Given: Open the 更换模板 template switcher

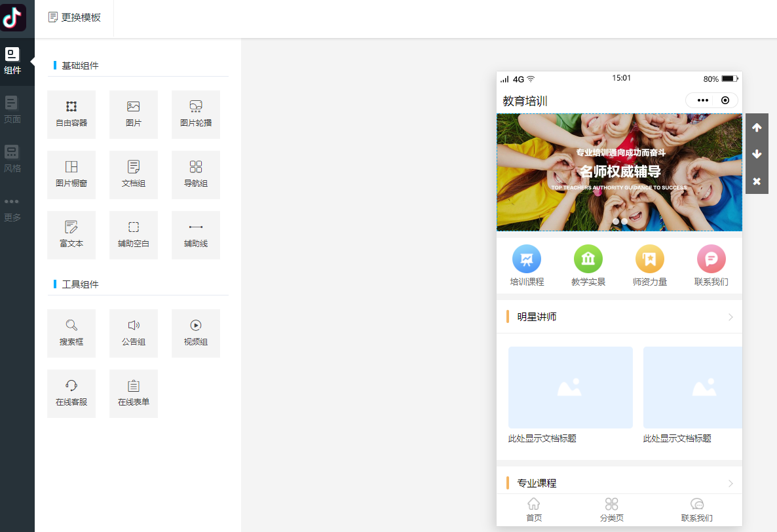Looking at the screenshot, I should click(x=74, y=18).
